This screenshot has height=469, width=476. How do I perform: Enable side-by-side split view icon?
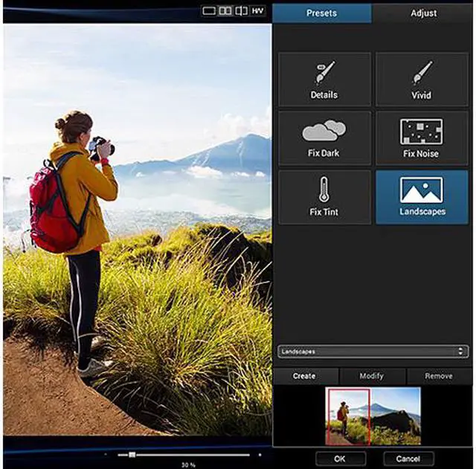coord(225,11)
